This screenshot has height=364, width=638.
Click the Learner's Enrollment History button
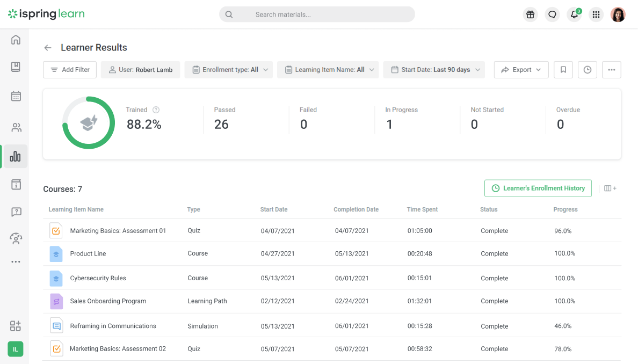[538, 188]
